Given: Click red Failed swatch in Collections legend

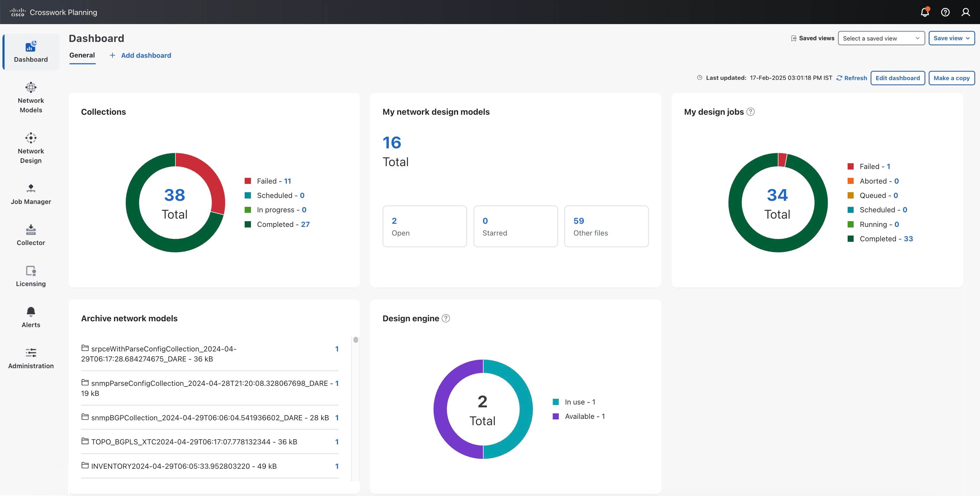Looking at the screenshot, I should coord(248,181).
